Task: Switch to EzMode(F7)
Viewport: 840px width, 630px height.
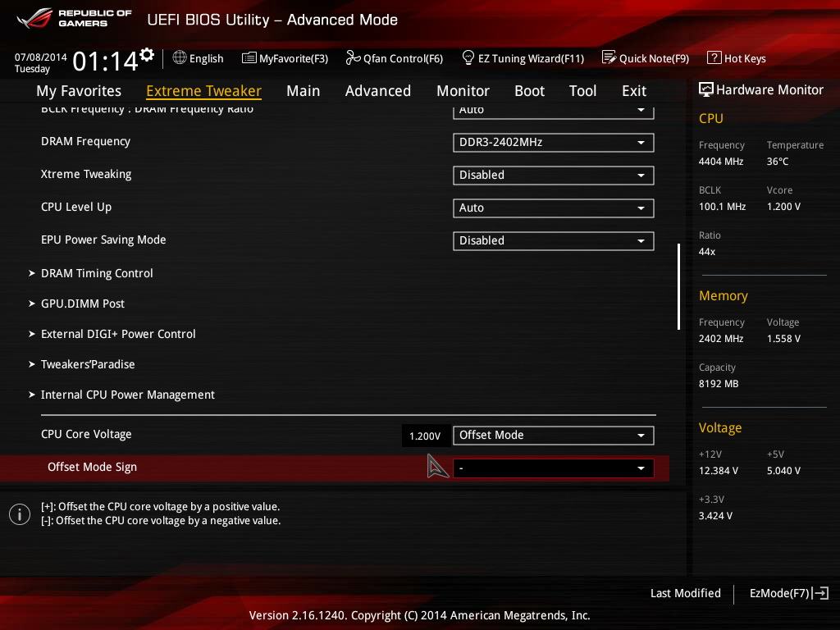Action: pos(789,593)
